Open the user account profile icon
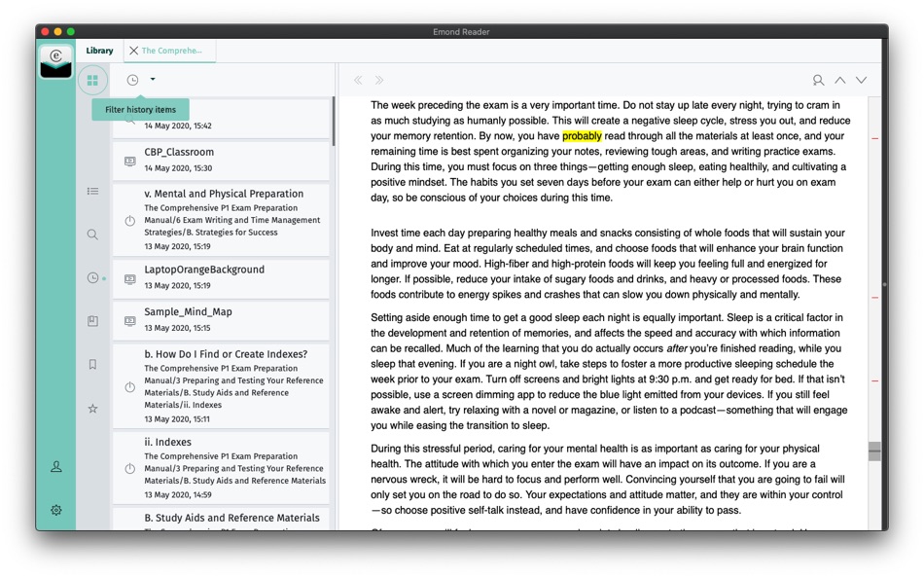Viewport: 924px width, 578px height. (56, 466)
